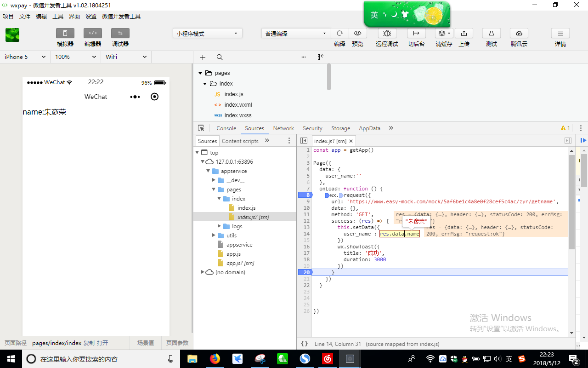
Task: Switch to the Console tab
Action: [x=226, y=128]
